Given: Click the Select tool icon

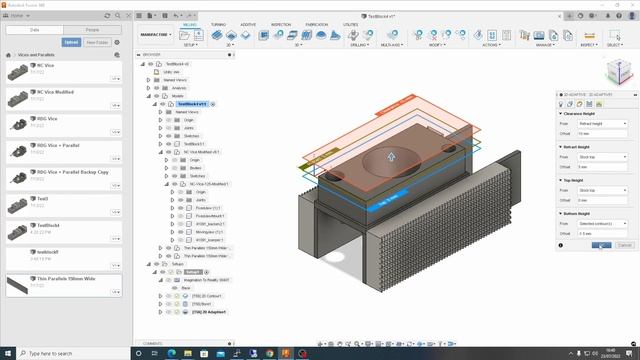Looking at the screenshot, I should click(614, 35).
